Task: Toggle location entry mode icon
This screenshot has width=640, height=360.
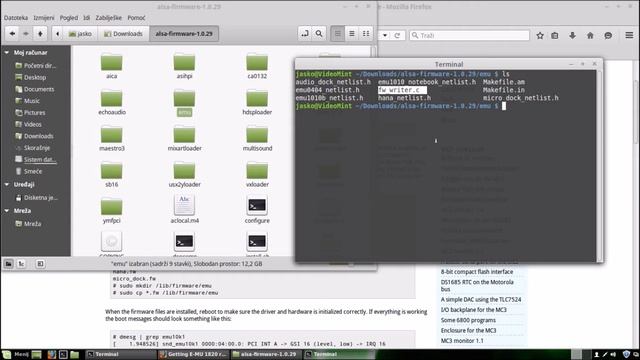Action: pyautogui.click(x=305, y=34)
